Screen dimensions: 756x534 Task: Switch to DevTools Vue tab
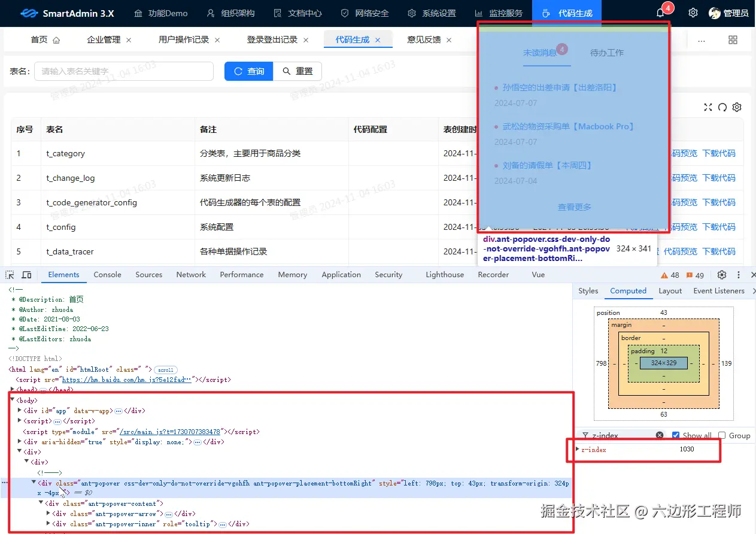click(x=538, y=275)
